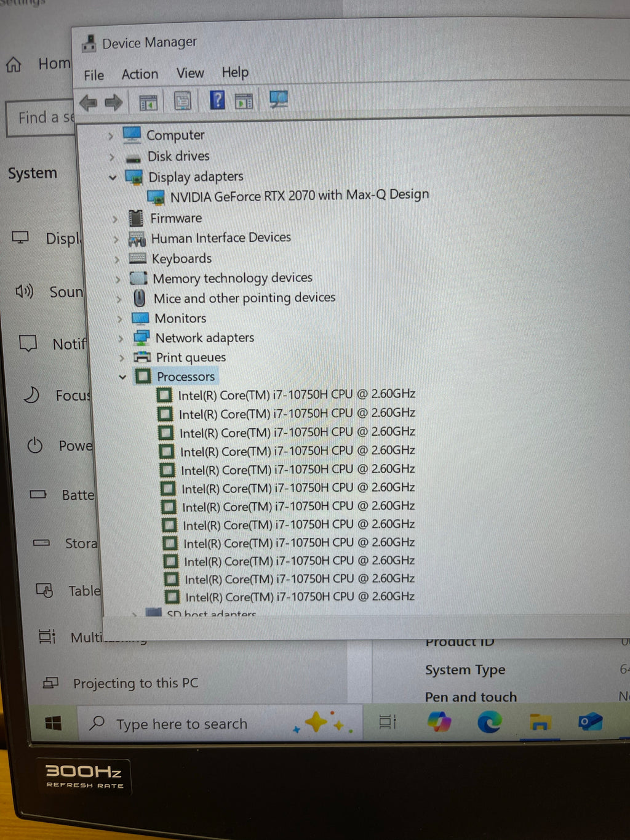Select the Processors tree label
Screen dimensions: 630x840
186,377
